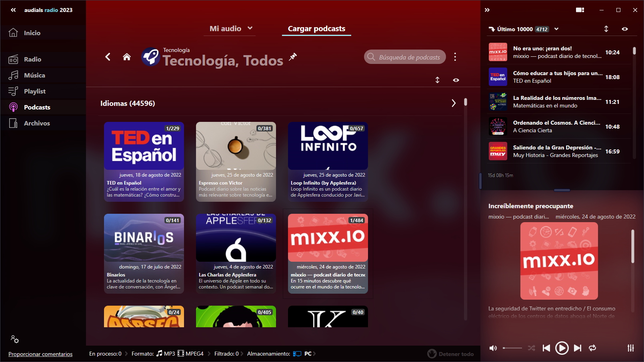Go to the Música section
The height and width of the screenshot is (362, 644).
click(43, 75)
